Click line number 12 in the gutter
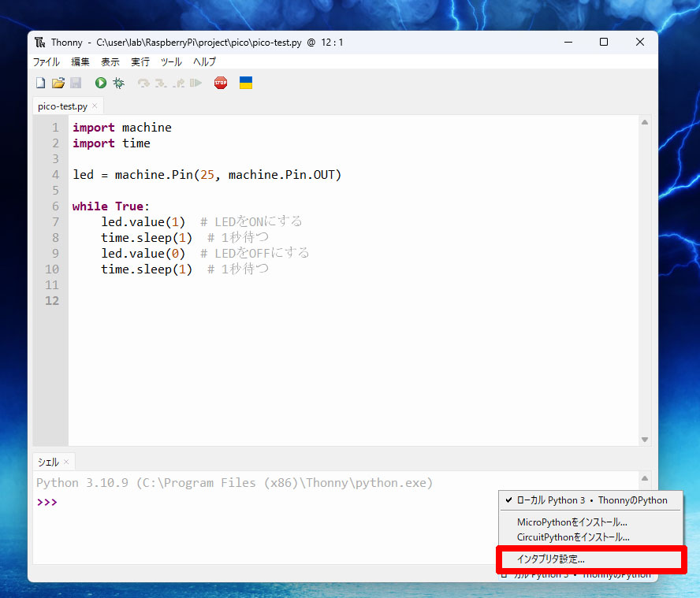This screenshot has width=700, height=598. [x=52, y=301]
